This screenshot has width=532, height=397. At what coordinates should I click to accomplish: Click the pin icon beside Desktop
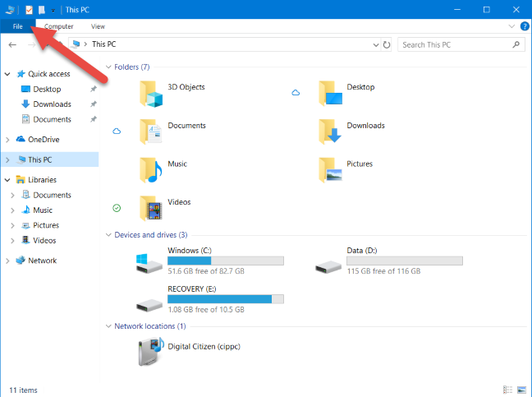[94, 89]
